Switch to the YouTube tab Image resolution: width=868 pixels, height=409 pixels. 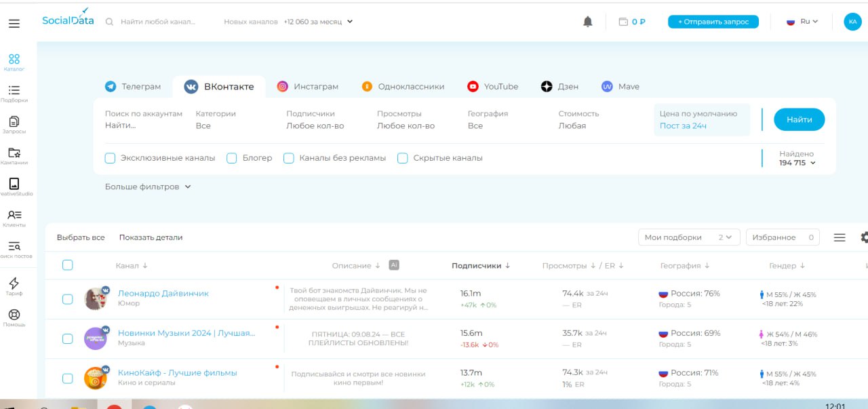pos(492,87)
